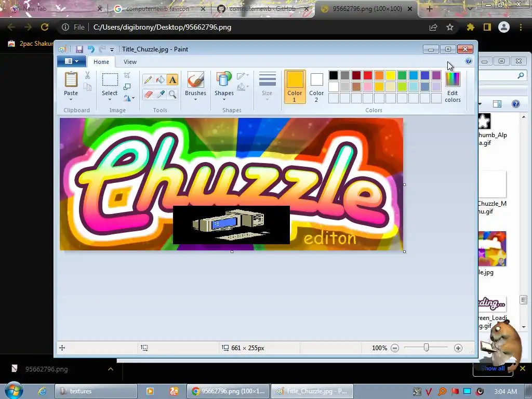Open Edit colors dialog
The image size is (532, 399).
(453, 87)
